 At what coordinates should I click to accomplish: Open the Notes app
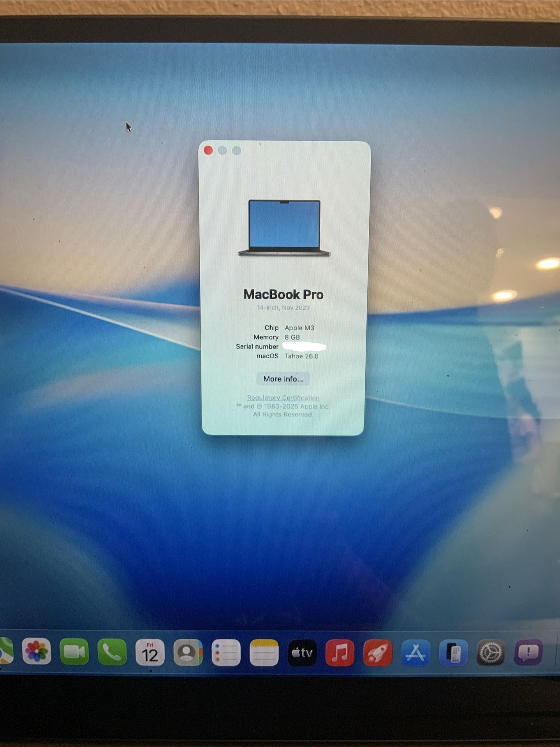click(x=264, y=652)
